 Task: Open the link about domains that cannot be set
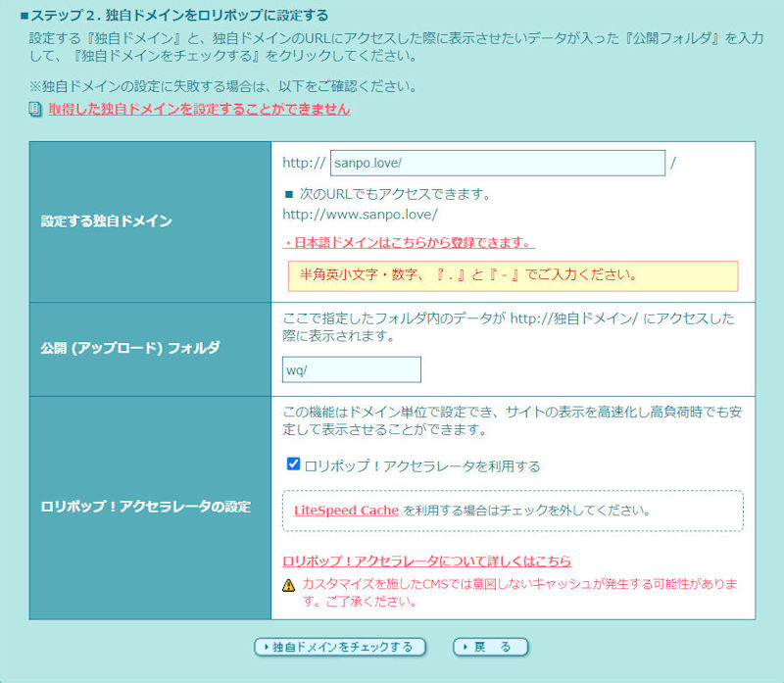tap(199, 110)
